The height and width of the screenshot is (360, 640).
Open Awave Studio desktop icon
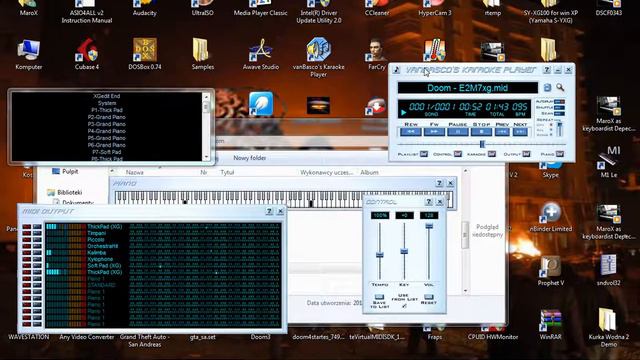pyautogui.click(x=260, y=54)
